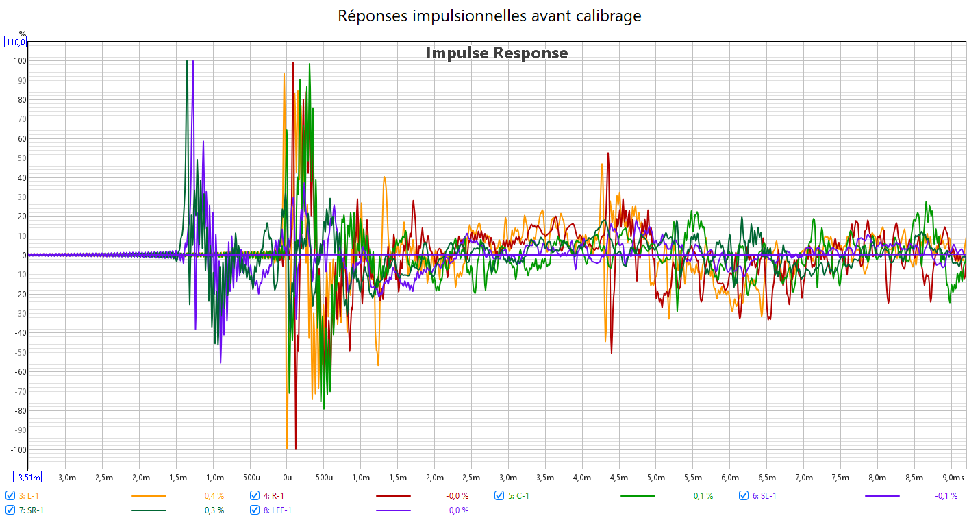Click the 'Impulse Response' graph heading
Screen dimensions: 980x518
coord(497,53)
